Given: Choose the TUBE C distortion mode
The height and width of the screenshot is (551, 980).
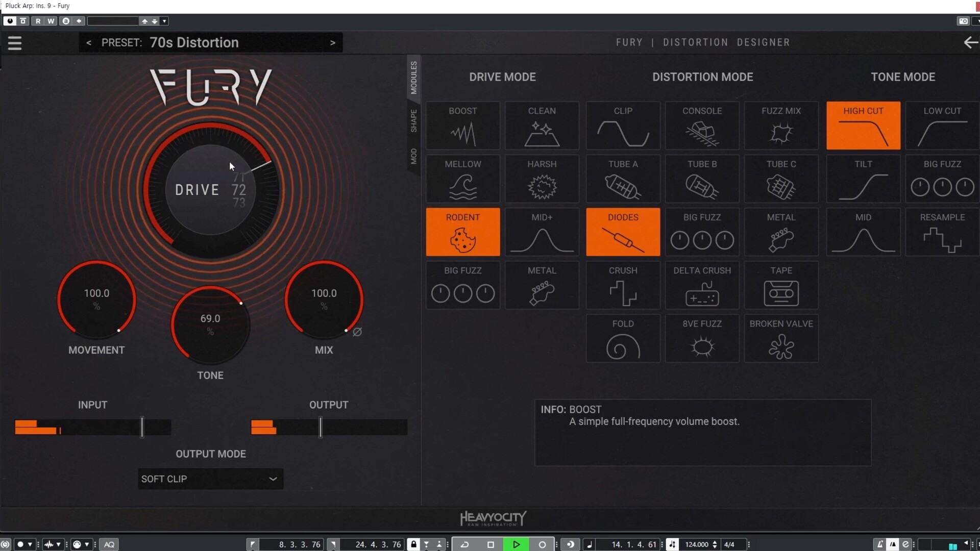Looking at the screenshot, I should click(781, 179).
